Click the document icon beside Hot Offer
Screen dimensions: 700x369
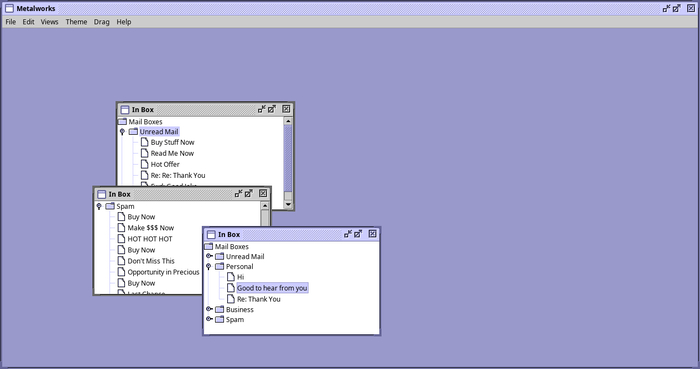tap(144, 164)
